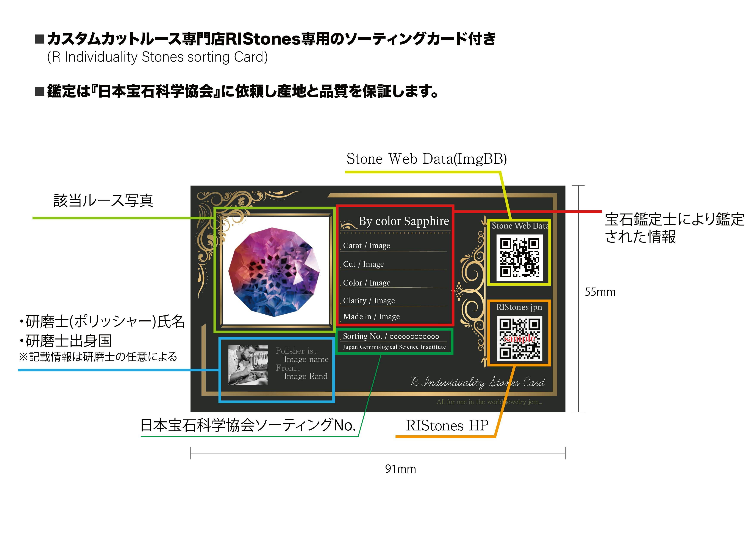Click the RIStones jpn sample QR code
Viewport: 756px width, 534px height.
pos(519,338)
